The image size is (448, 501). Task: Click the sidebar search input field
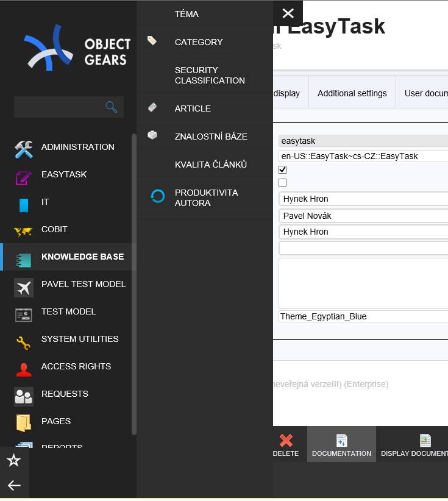point(69,107)
